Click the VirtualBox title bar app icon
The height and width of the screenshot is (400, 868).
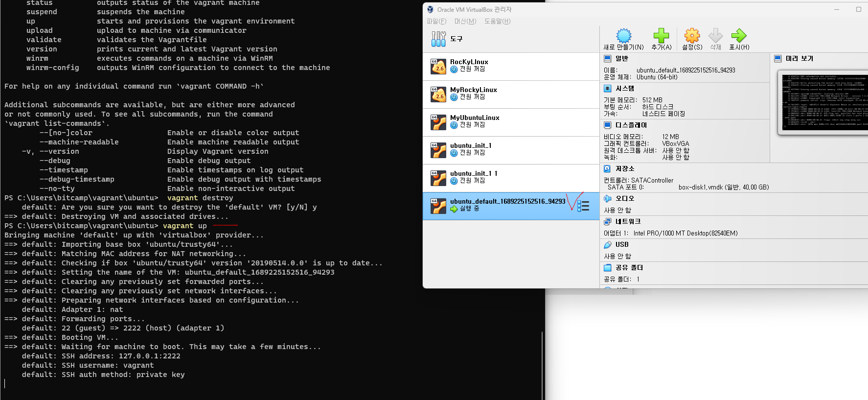click(x=430, y=9)
